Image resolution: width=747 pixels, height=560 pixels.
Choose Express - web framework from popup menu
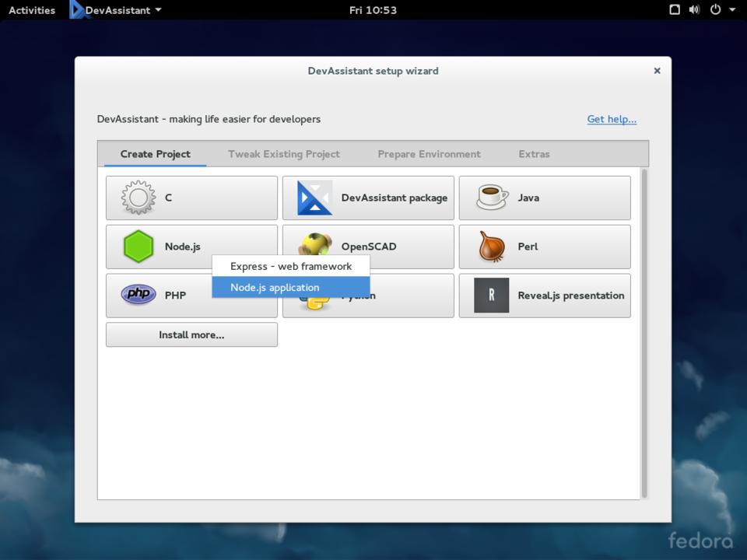tap(291, 266)
